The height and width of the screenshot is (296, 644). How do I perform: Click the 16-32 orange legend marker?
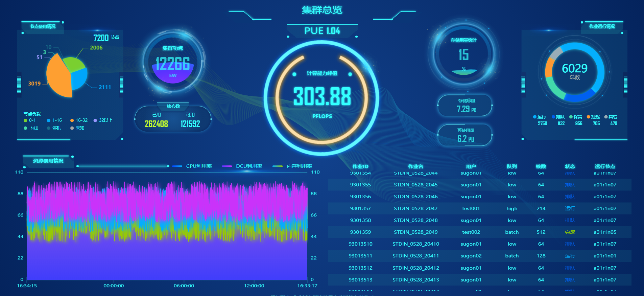72,120
